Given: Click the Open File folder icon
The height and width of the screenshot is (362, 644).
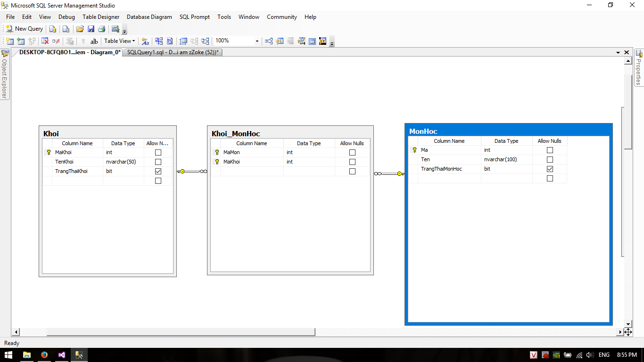Looking at the screenshot, I should (80, 29).
